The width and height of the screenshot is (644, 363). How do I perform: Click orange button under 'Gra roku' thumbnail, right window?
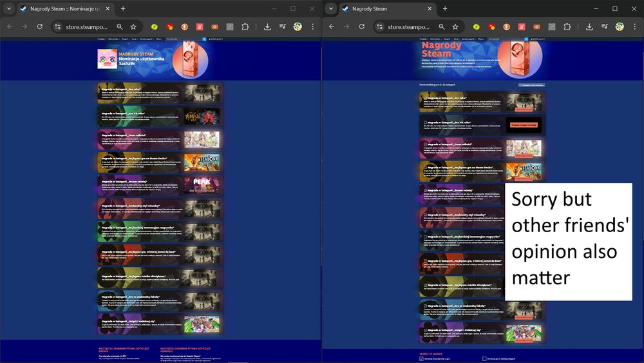[x=524, y=110]
